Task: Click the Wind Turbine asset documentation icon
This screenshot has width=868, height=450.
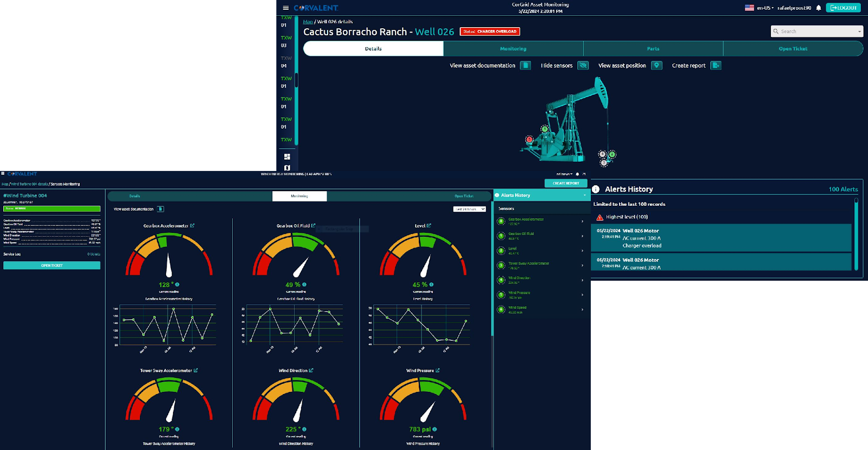Action: click(x=161, y=209)
